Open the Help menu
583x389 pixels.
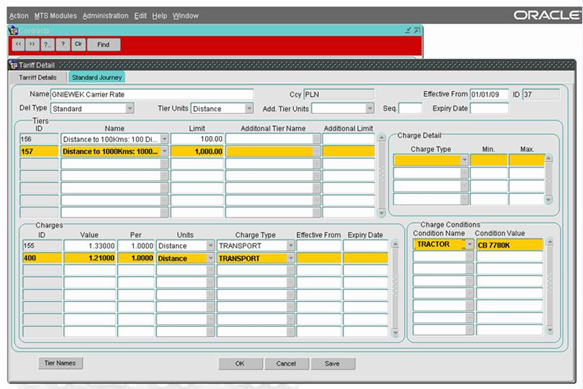pos(160,16)
